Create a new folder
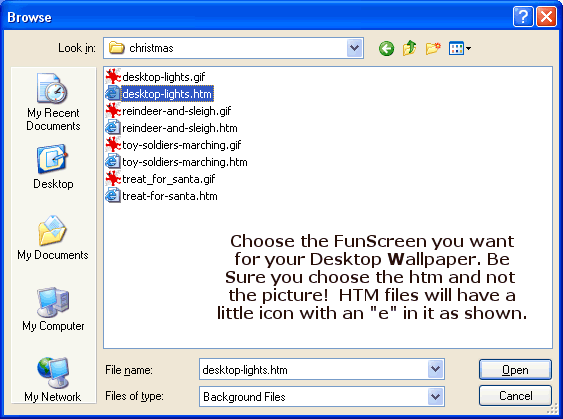 pyautogui.click(x=433, y=48)
